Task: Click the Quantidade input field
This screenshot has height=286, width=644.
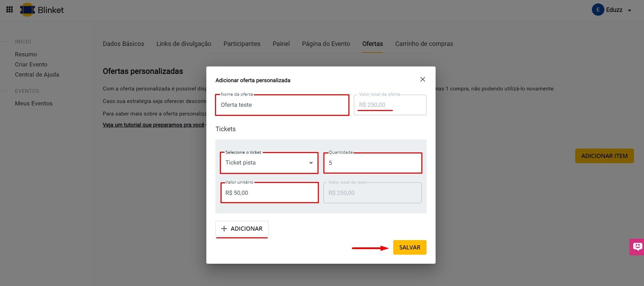Action: coord(373,163)
